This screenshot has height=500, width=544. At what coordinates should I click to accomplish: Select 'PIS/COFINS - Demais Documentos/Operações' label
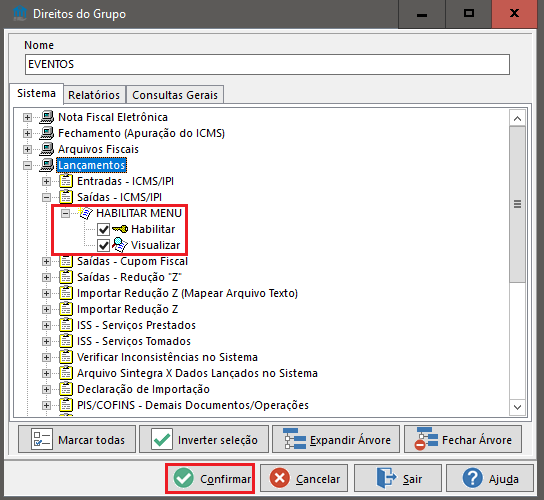193,405
